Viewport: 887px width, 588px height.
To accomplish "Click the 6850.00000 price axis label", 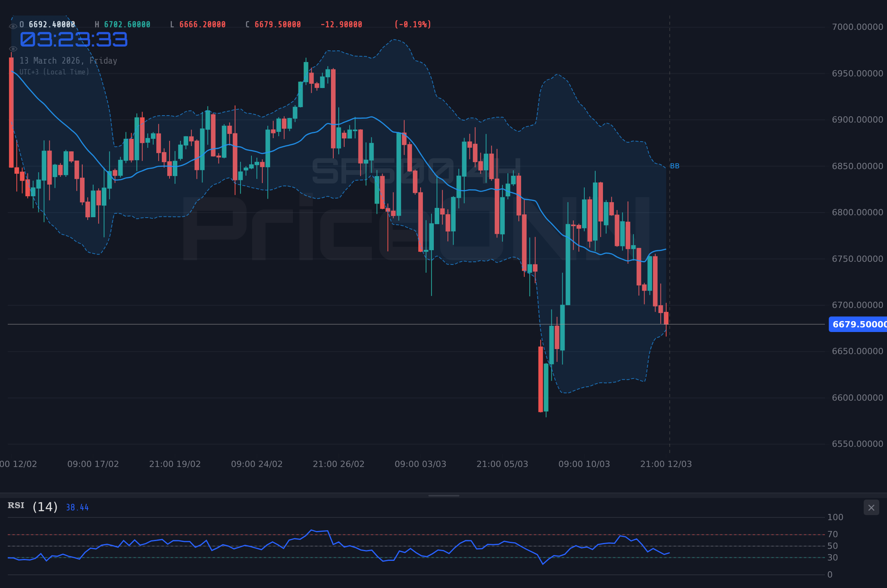I will (x=858, y=166).
